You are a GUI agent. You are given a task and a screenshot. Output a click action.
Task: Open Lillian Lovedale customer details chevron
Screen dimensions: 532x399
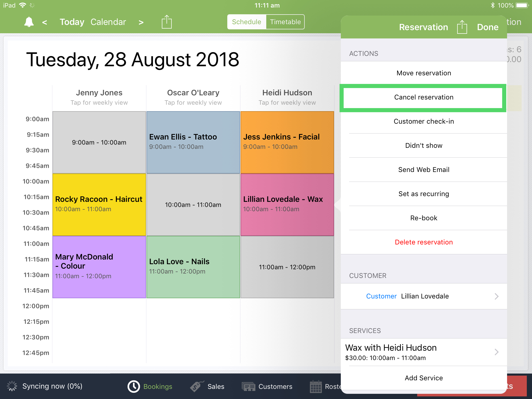point(496,296)
